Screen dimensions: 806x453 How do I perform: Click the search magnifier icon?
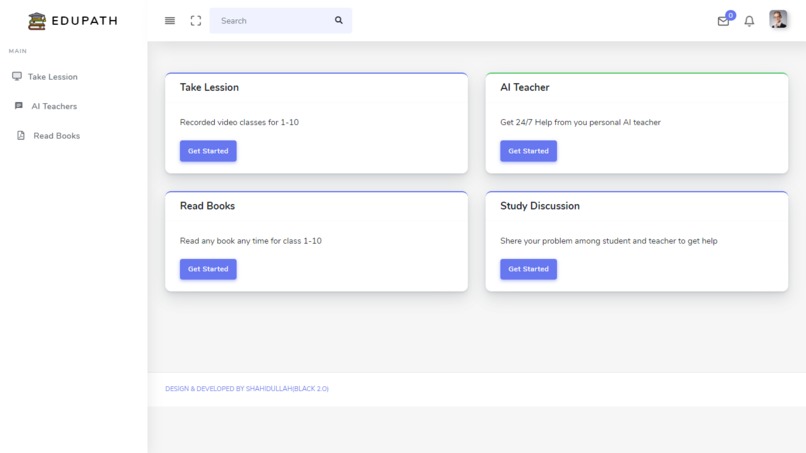pos(338,20)
